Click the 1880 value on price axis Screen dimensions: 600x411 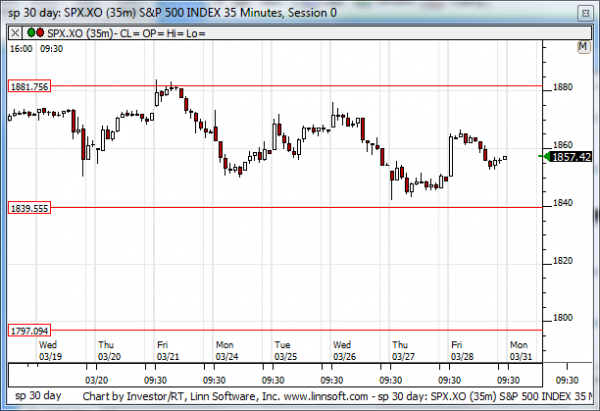(x=562, y=87)
